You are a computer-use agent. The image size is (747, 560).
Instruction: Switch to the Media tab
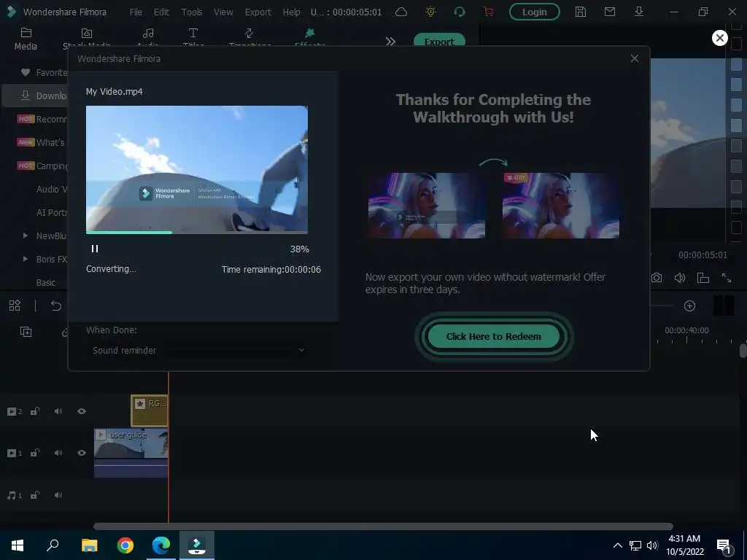pyautogui.click(x=26, y=39)
